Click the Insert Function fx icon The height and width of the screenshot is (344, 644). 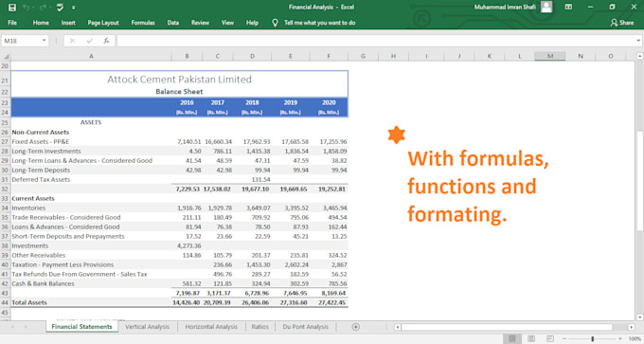pos(106,41)
